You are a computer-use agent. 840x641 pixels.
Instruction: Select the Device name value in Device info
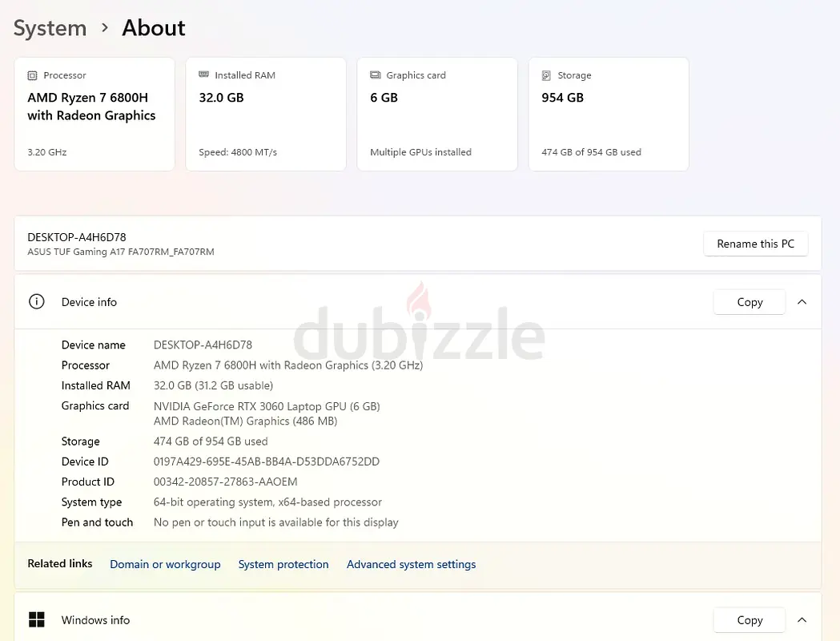[x=203, y=345]
